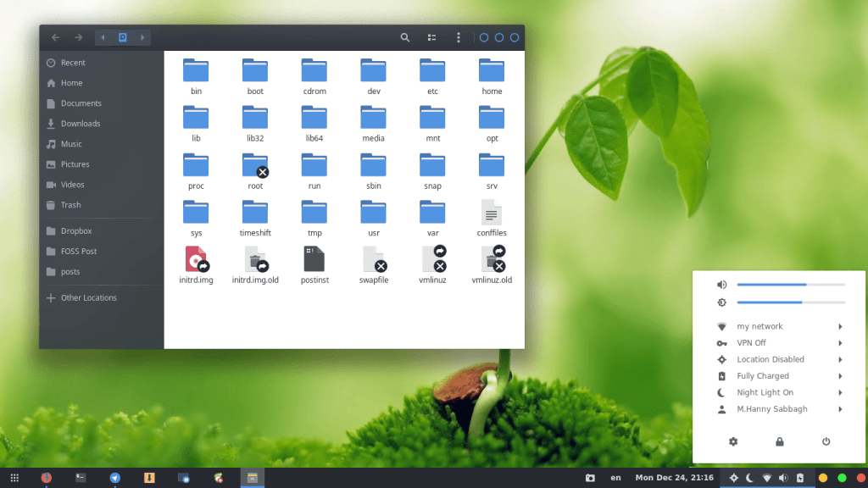
Task: Select Downloads in the sidebar
Action: (79, 123)
